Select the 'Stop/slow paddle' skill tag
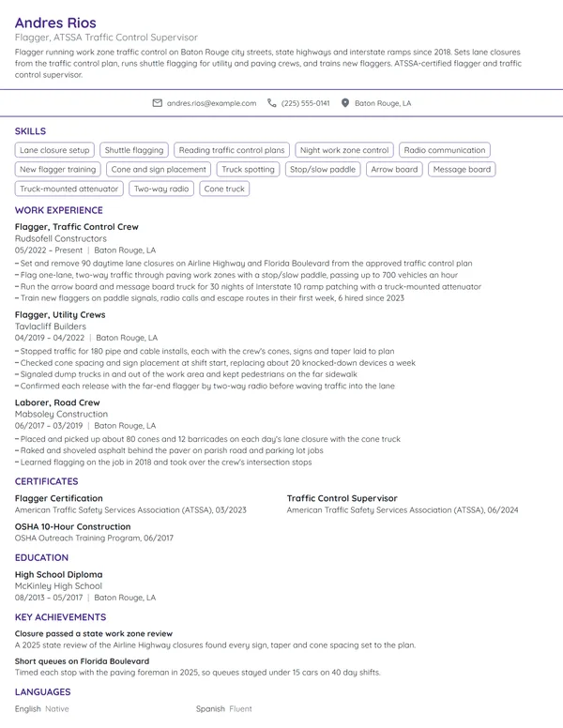The height and width of the screenshot is (728, 563). coord(323,170)
